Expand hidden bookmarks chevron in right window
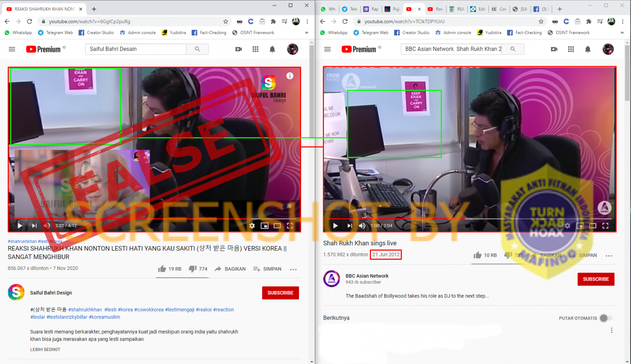This screenshot has height=364, width=631. click(x=622, y=32)
